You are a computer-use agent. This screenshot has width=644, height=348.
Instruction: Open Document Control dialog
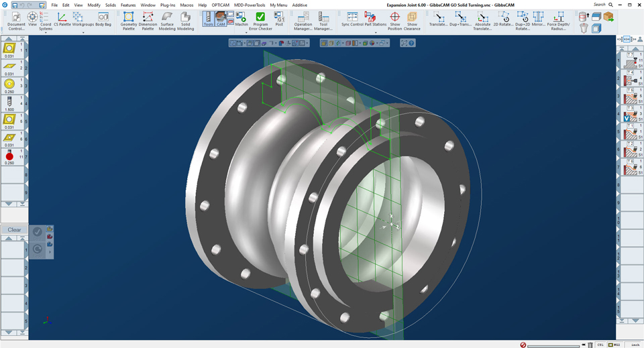(x=16, y=20)
